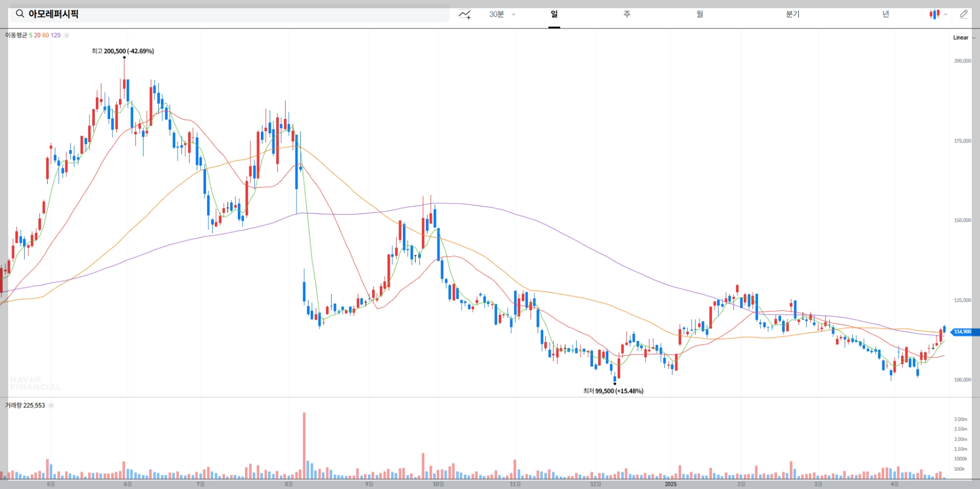Click the 이동평균 indicator label
Image resolution: width=980 pixels, height=489 pixels.
coord(16,35)
